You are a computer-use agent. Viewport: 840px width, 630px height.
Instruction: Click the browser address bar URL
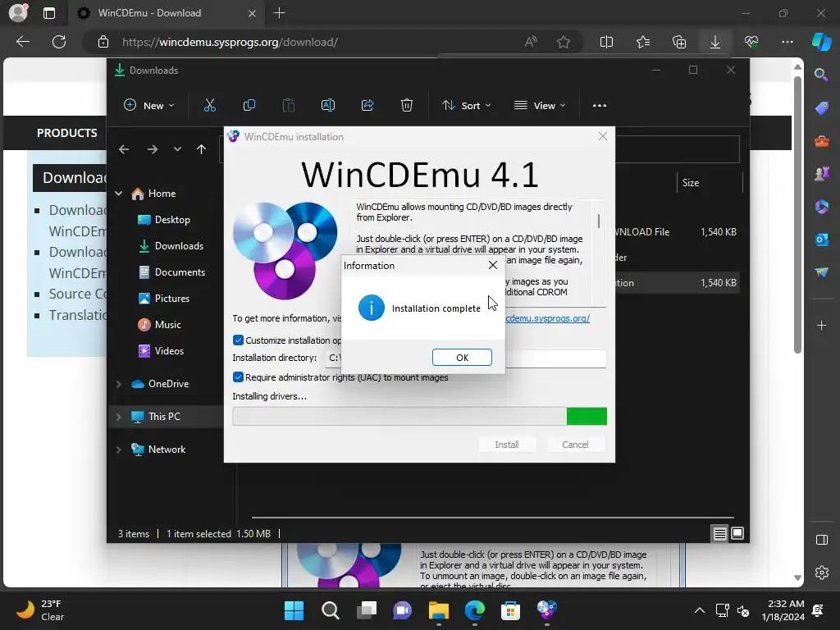(230, 43)
